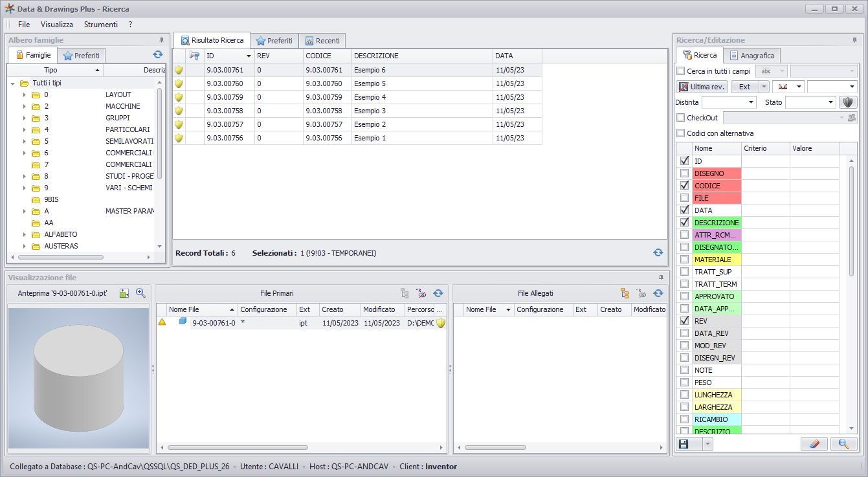Open Preferiti tab in Albero famiglie

(x=82, y=56)
